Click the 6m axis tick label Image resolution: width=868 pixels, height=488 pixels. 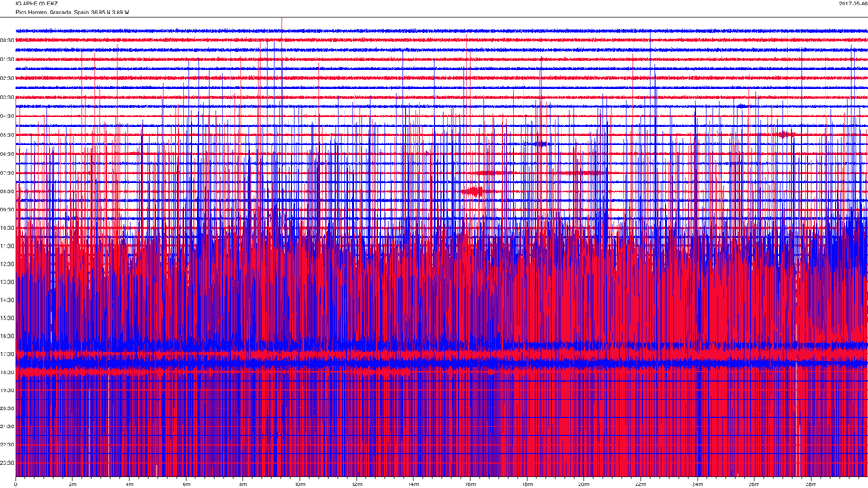point(186,484)
